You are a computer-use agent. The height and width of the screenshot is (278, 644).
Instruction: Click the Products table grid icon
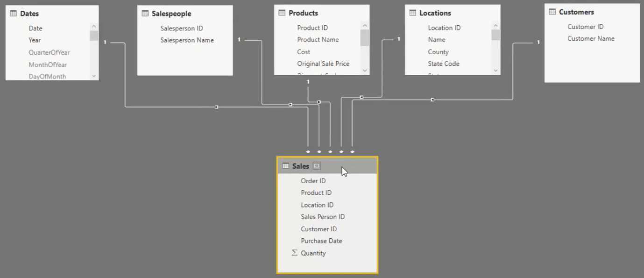pyautogui.click(x=282, y=13)
